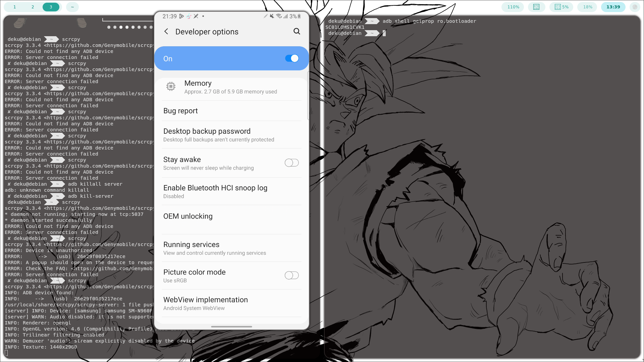Go back from Developer options
The height and width of the screenshot is (362, 644).
[166, 32]
